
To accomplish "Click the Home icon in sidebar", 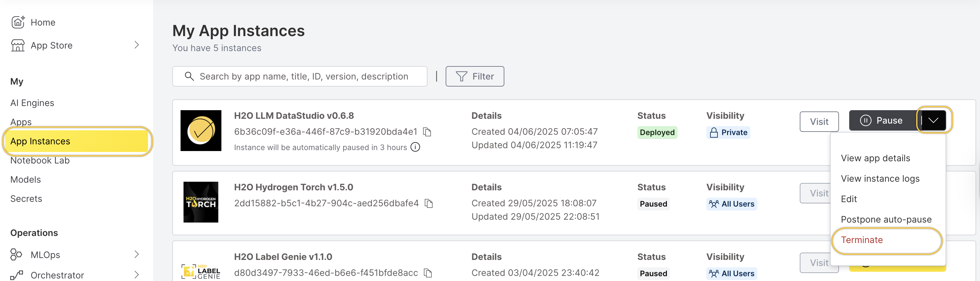I will pos(18,22).
